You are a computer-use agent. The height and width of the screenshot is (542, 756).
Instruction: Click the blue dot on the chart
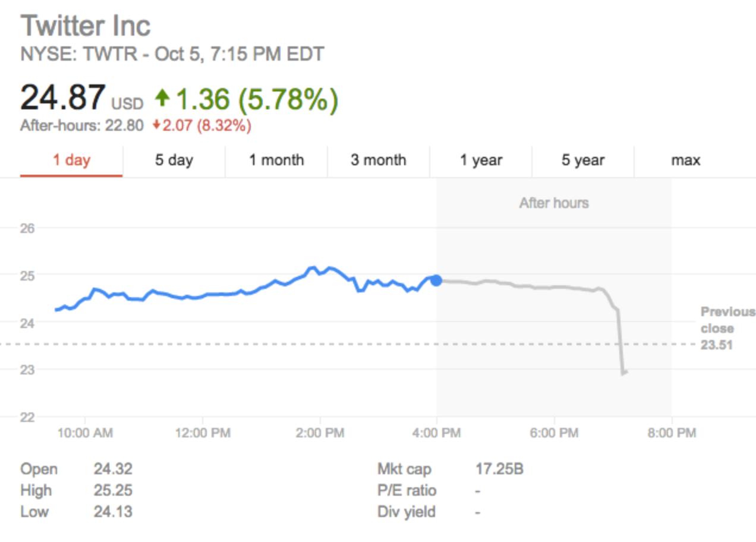[x=436, y=281]
